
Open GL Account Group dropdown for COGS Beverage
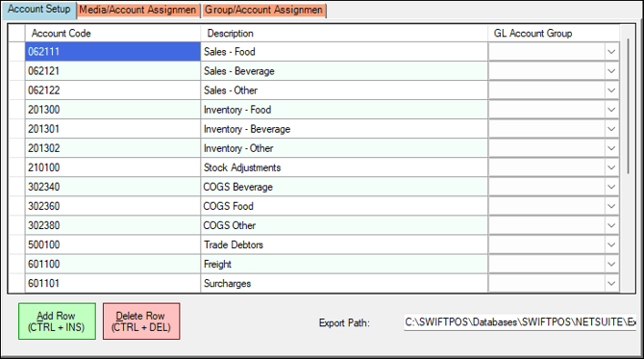click(x=611, y=187)
